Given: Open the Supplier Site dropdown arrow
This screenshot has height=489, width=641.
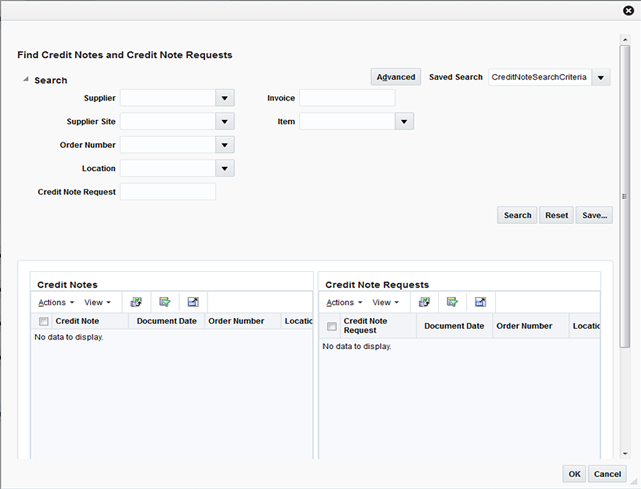Looking at the screenshot, I should (x=225, y=121).
